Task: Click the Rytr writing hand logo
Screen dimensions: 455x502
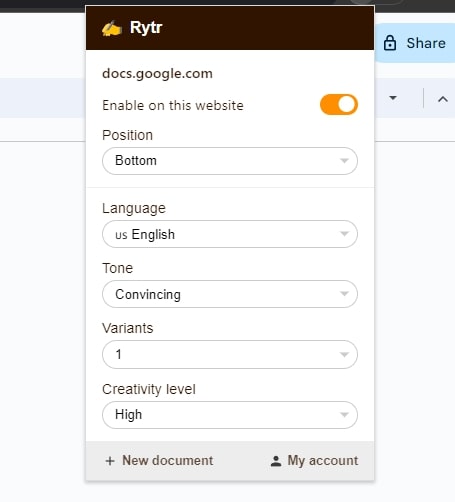Action: pos(112,28)
